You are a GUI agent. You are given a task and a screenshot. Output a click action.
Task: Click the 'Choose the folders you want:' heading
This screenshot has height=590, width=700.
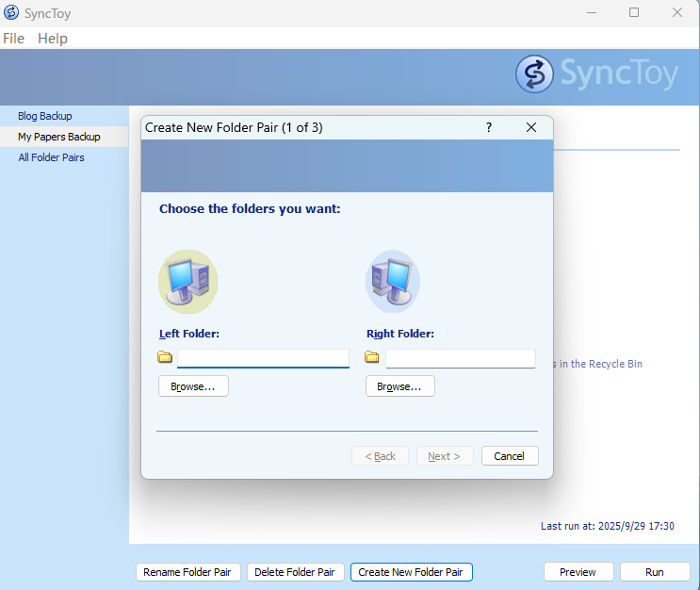250,209
